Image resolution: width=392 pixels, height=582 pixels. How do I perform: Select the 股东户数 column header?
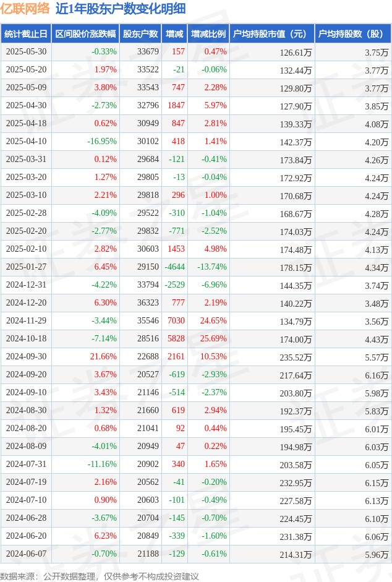tap(141, 34)
